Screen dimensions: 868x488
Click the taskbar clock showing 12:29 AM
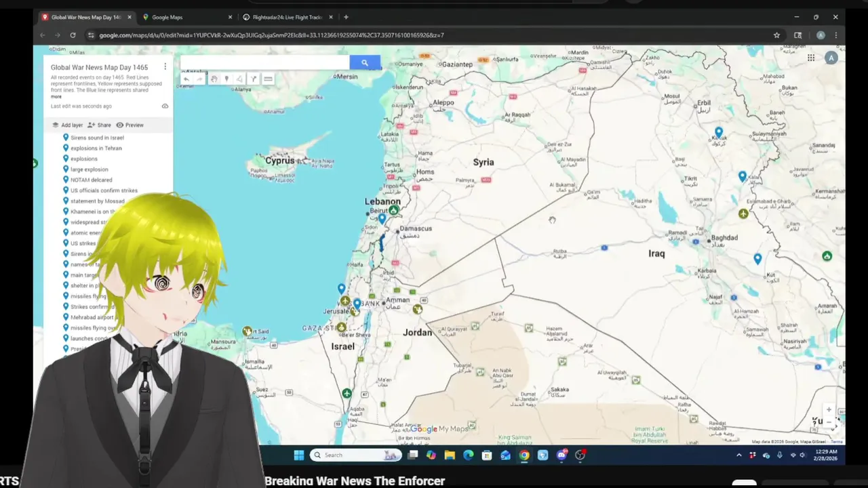[x=826, y=455]
